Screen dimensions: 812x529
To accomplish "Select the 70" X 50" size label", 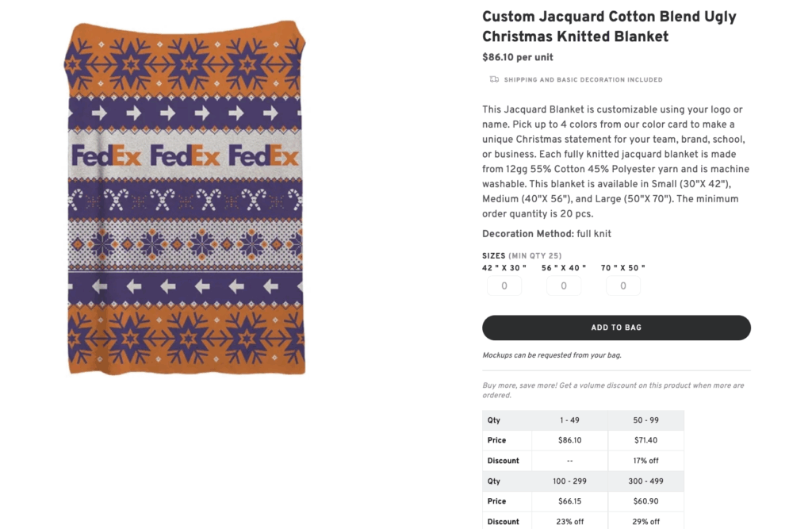I will [x=622, y=268].
